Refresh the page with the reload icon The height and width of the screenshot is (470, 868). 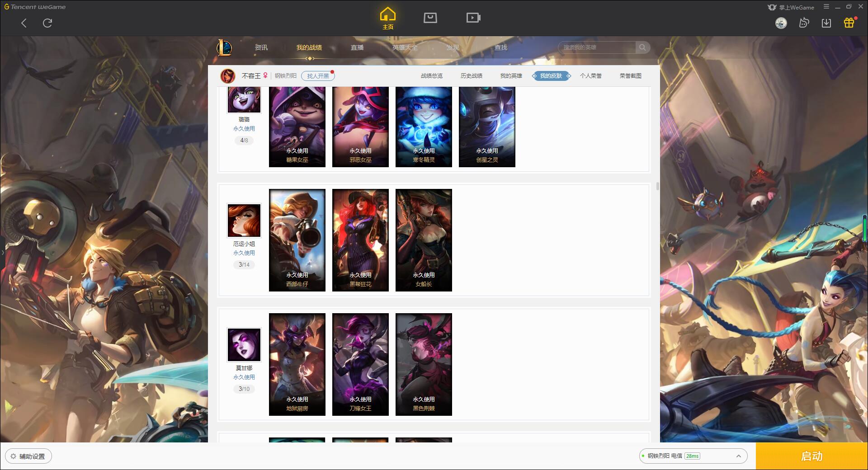point(47,23)
